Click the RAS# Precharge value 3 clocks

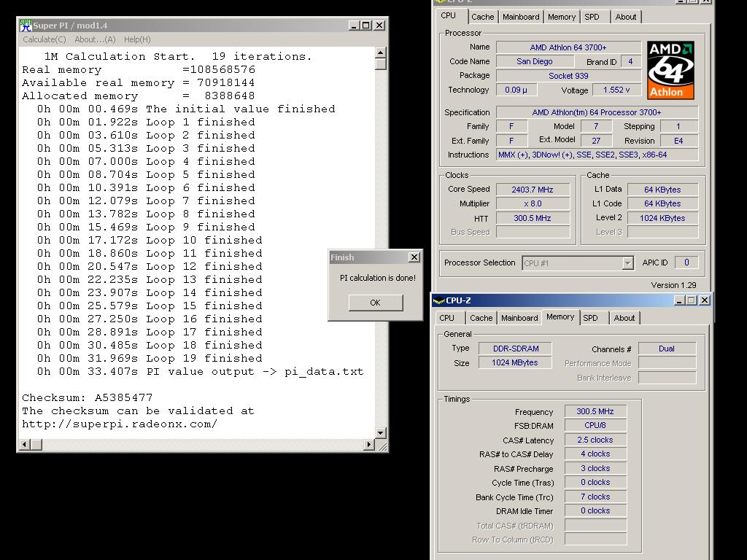click(x=595, y=468)
